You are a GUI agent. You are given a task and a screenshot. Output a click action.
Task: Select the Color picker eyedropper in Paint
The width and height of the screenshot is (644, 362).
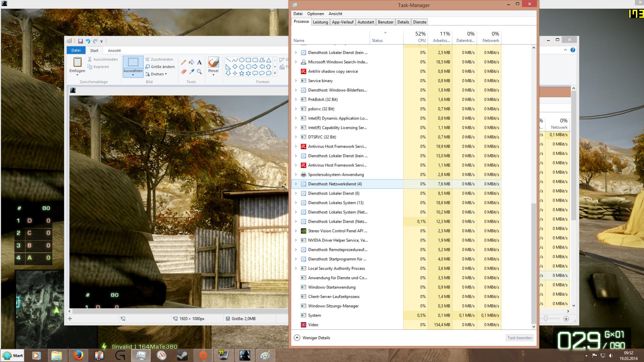191,71
